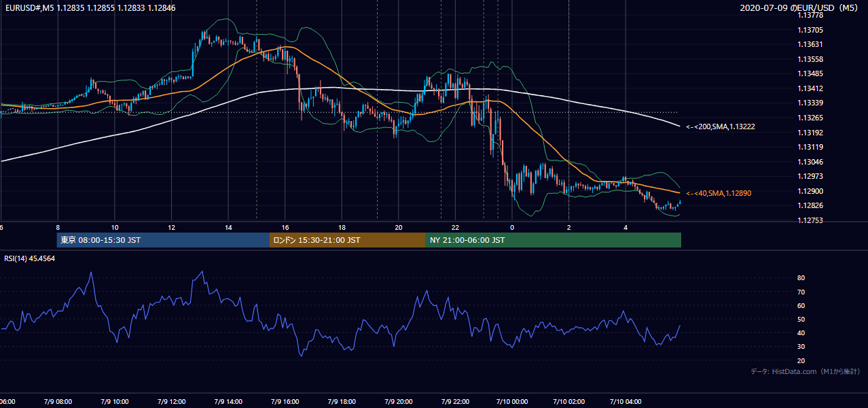Viewport: 868px width, 408px height.
Task: Click RSI scale level 30
Action: 801,347
